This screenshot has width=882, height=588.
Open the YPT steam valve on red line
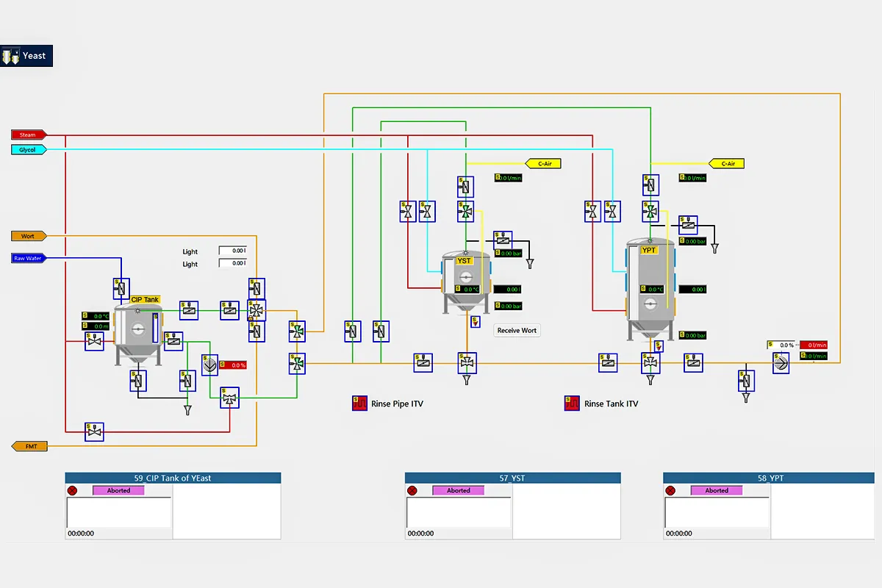click(592, 212)
